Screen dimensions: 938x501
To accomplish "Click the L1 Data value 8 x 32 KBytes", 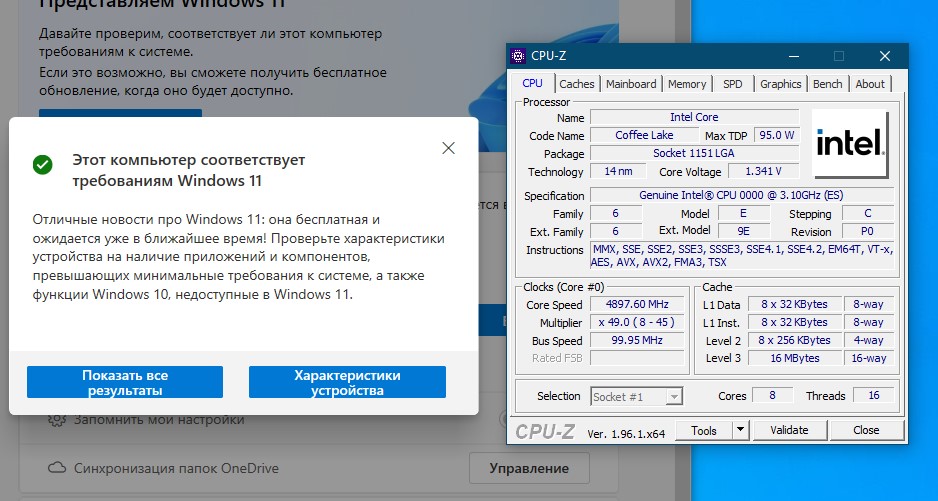I will pos(795,304).
